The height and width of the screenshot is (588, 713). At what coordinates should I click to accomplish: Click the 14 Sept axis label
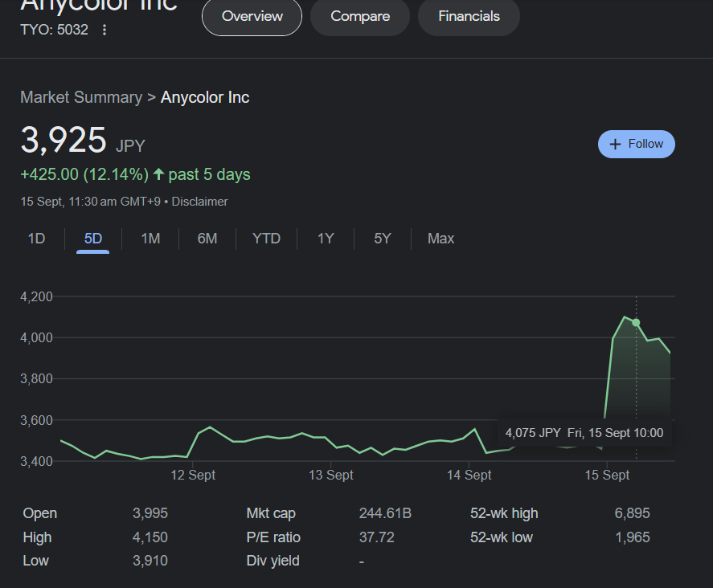tap(469, 475)
